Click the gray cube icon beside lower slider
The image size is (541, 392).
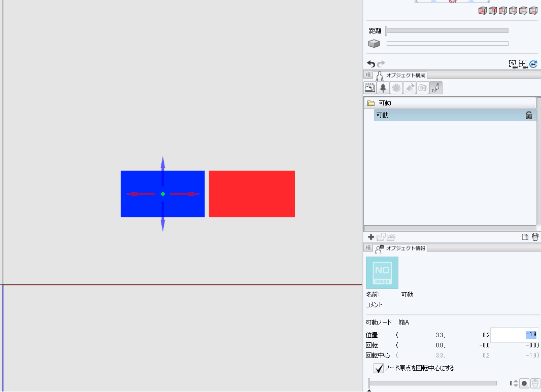coord(374,44)
